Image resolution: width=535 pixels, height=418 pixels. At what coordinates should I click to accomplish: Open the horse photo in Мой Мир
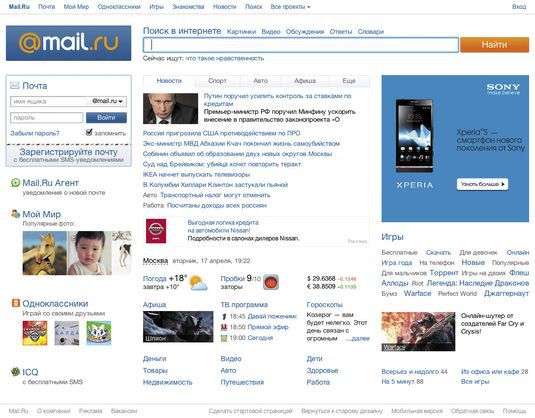(x=45, y=253)
